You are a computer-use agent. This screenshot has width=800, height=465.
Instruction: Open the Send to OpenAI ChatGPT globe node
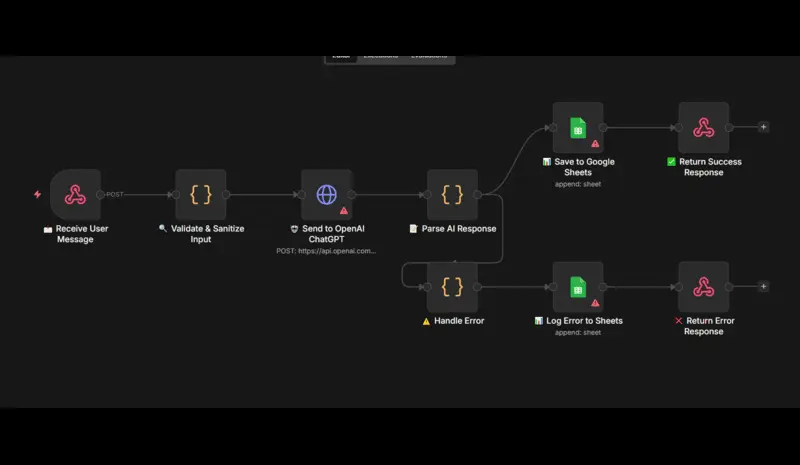pyautogui.click(x=327, y=194)
